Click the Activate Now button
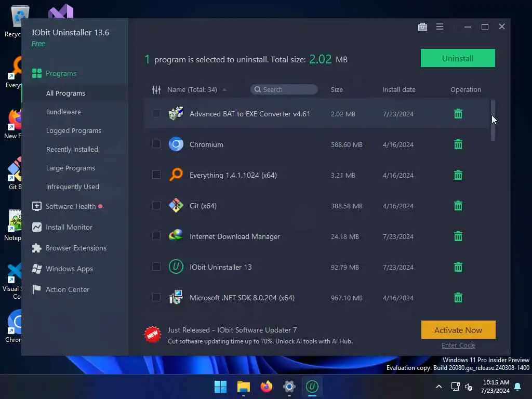This screenshot has width=532, height=399. pos(458,330)
